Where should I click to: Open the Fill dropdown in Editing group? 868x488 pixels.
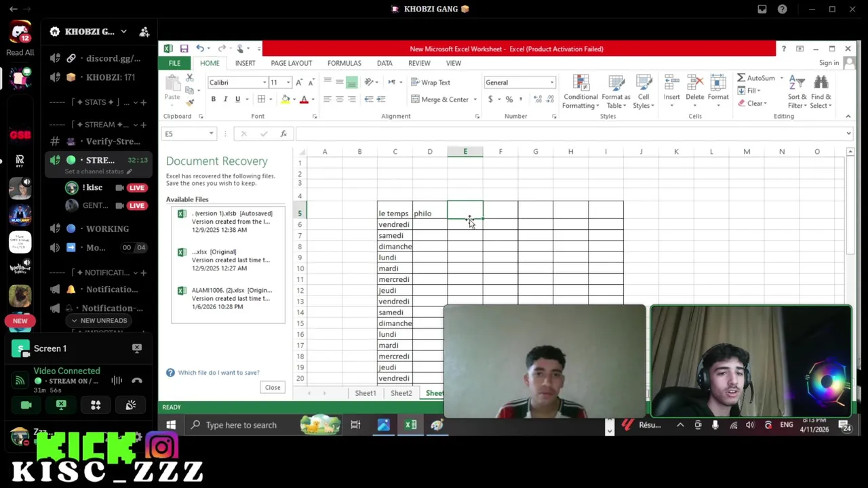pos(749,91)
